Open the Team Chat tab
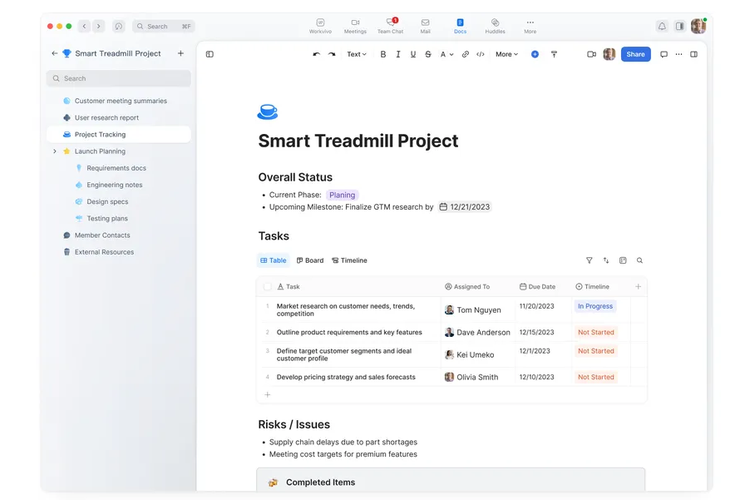This screenshot has width=750, height=500. [x=389, y=25]
